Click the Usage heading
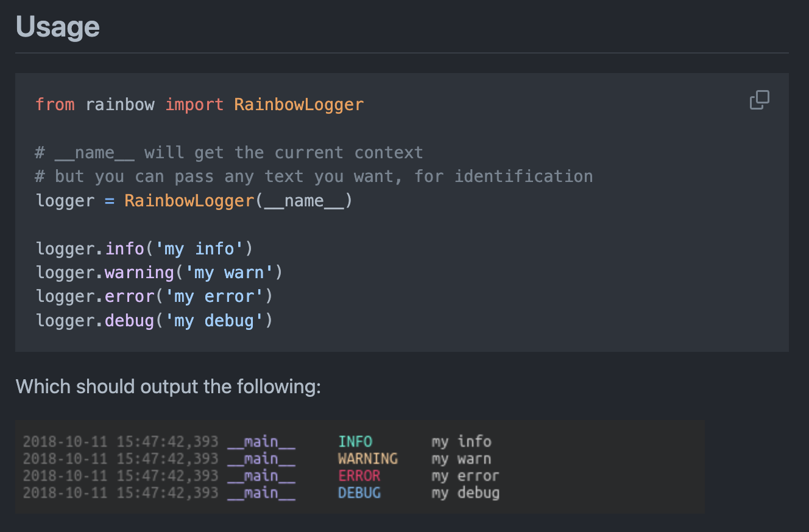Image resolution: width=809 pixels, height=532 pixels. click(x=58, y=27)
